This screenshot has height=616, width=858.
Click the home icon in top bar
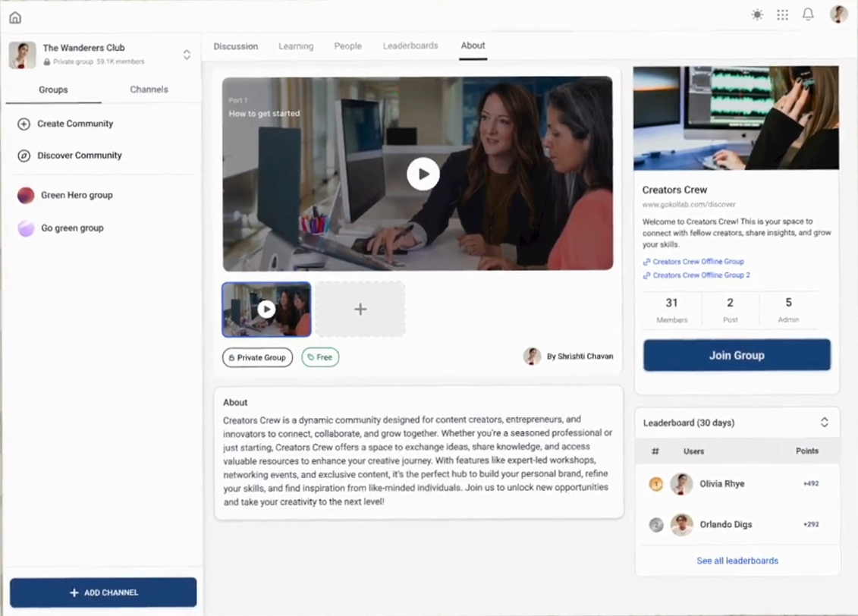coord(15,17)
